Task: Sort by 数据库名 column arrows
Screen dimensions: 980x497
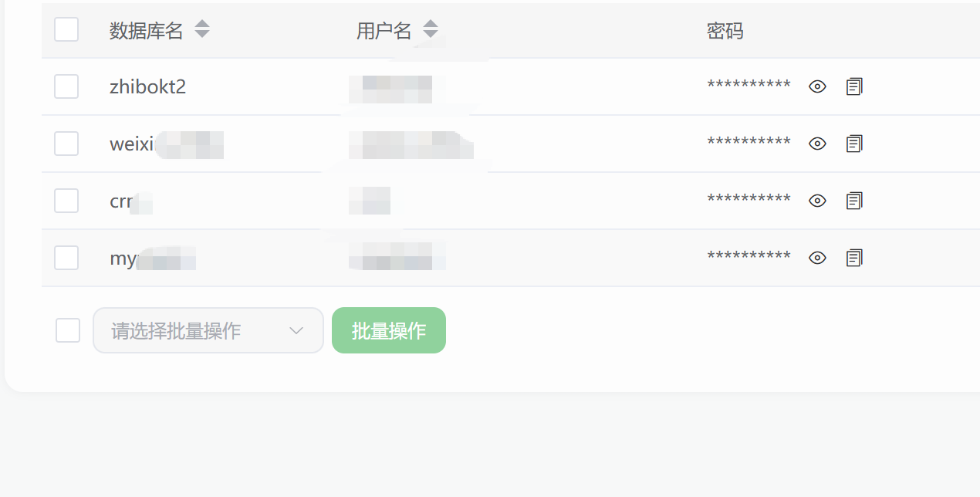Action: coord(202,30)
